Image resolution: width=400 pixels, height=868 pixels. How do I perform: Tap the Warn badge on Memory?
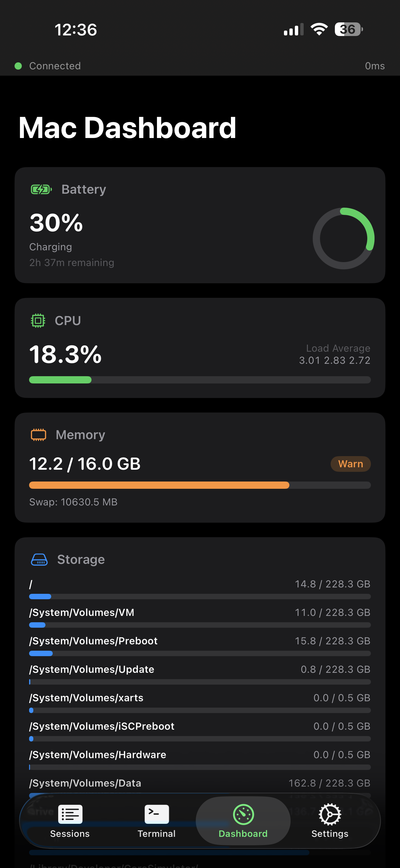pyautogui.click(x=350, y=464)
